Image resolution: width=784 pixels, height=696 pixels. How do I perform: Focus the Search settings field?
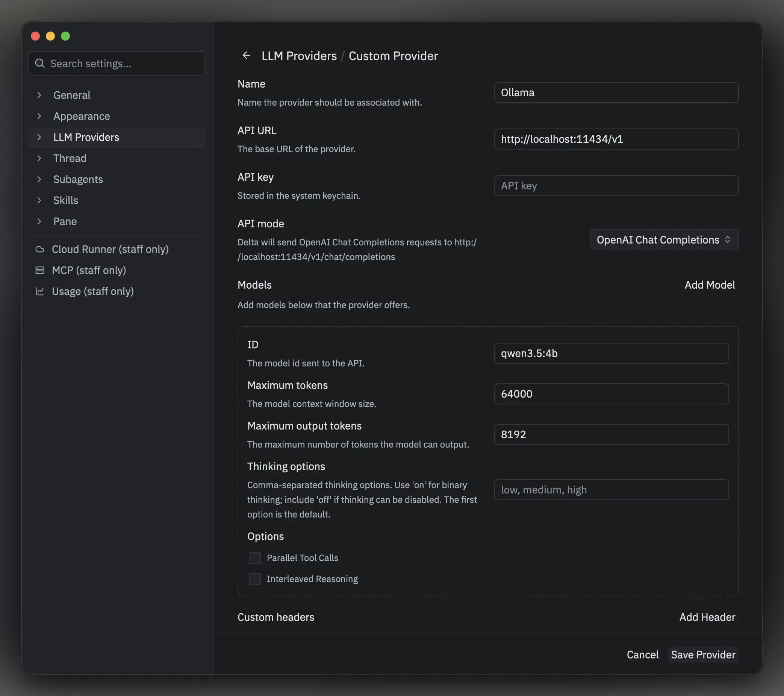[x=117, y=63]
